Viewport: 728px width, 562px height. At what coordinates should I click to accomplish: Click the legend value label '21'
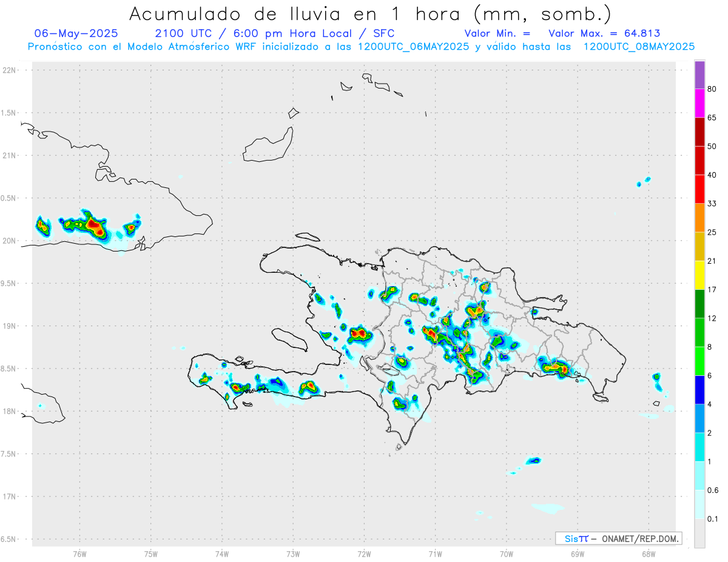pyautogui.click(x=712, y=261)
